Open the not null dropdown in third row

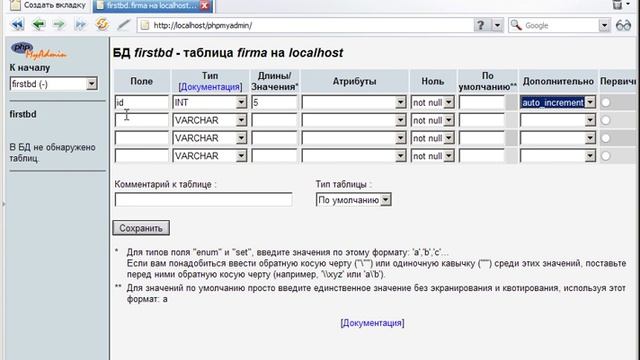tap(432, 138)
